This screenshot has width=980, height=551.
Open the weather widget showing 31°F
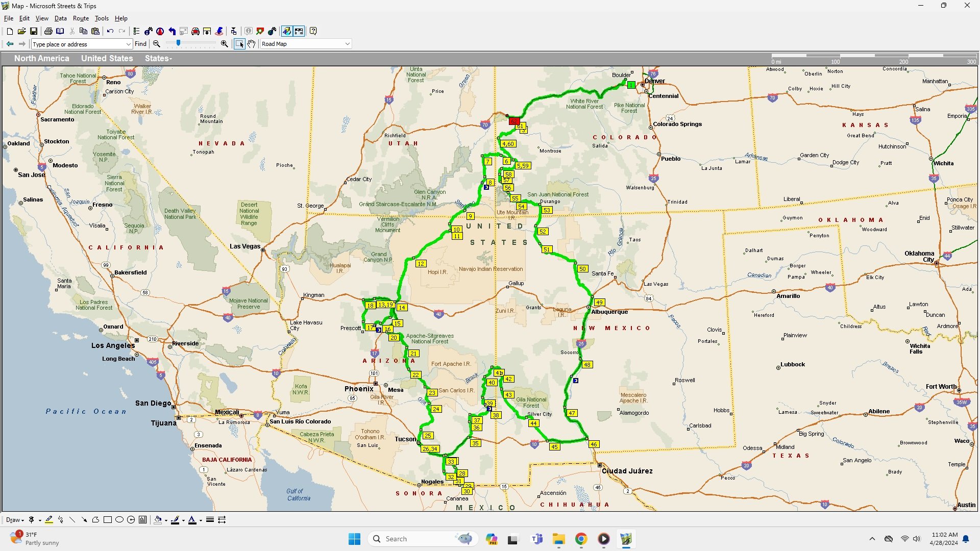pos(35,539)
